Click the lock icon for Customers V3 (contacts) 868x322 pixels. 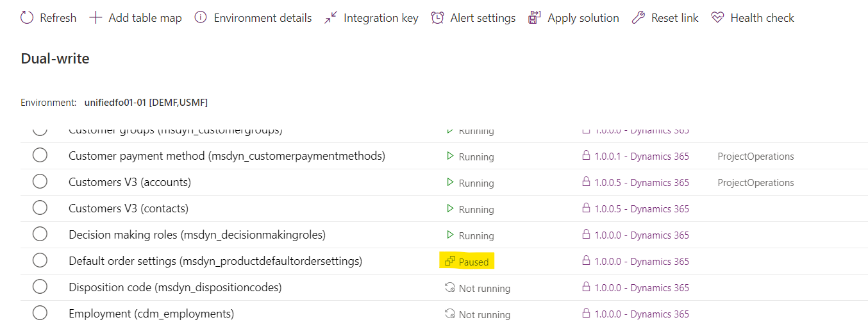click(585, 208)
